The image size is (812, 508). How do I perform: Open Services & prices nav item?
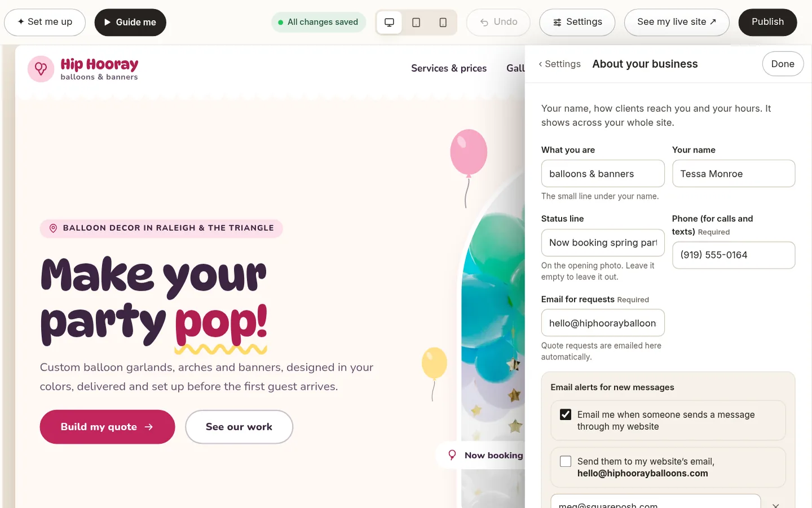(449, 68)
